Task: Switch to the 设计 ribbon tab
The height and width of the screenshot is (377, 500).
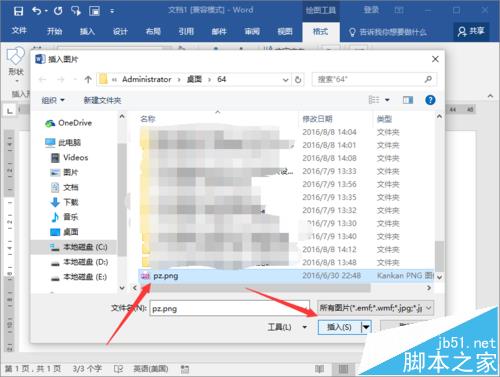Action: (120, 31)
